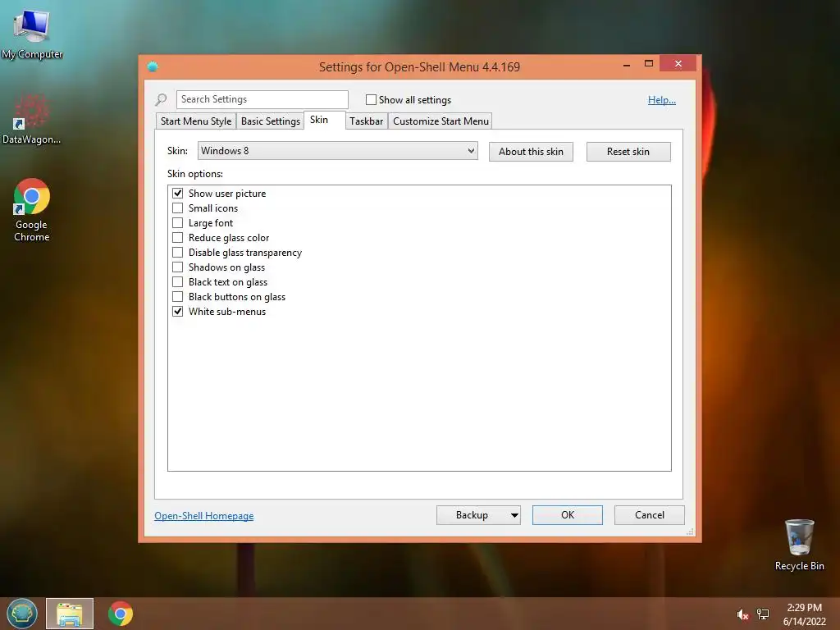Click the muted volume tray icon
840x630 pixels.
pyautogui.click(x=742, y=614)
